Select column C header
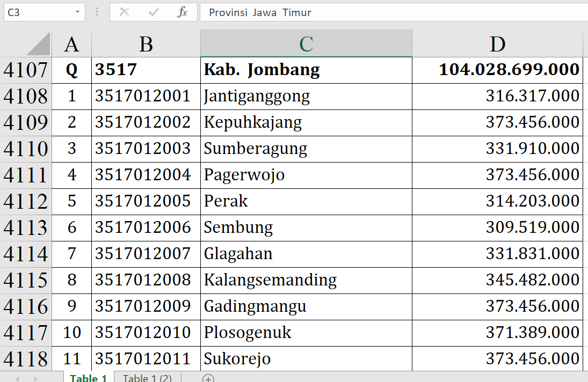This screenshot has height=382, width=588. pos(306,44)
